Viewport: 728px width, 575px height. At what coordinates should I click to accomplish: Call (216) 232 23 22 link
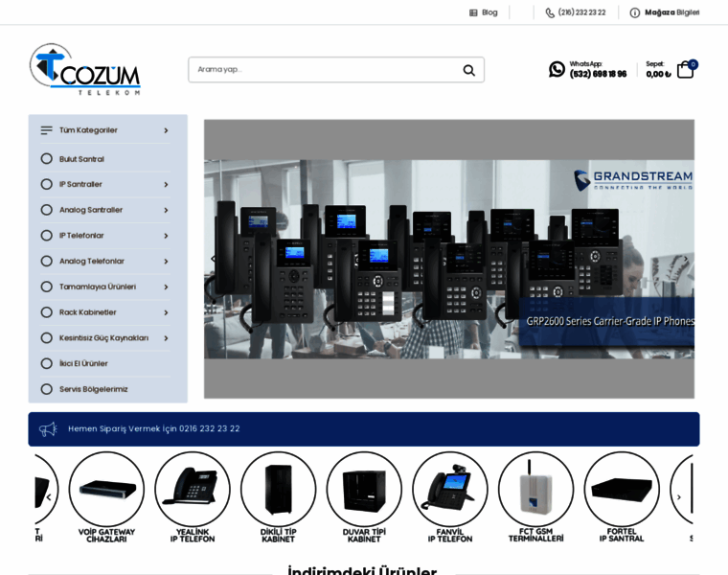(x=581, y=12)
